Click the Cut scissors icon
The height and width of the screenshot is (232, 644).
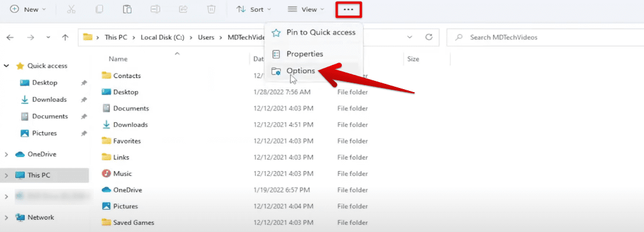click(71, 9)
